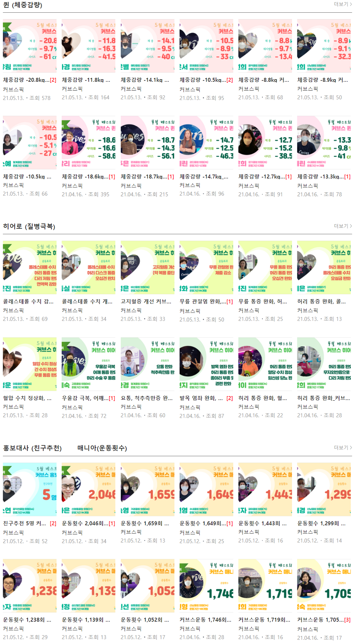Viewport: 354px width, 644px height.
Task: Open thumbnail for 체중감량 -20.8kg post
Action: (30, 46)
